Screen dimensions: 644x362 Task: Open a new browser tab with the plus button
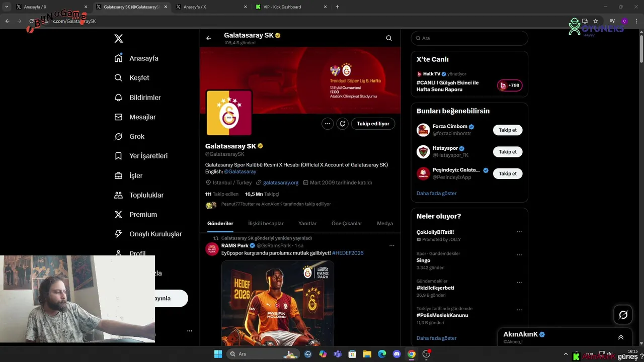click(337, 7)
